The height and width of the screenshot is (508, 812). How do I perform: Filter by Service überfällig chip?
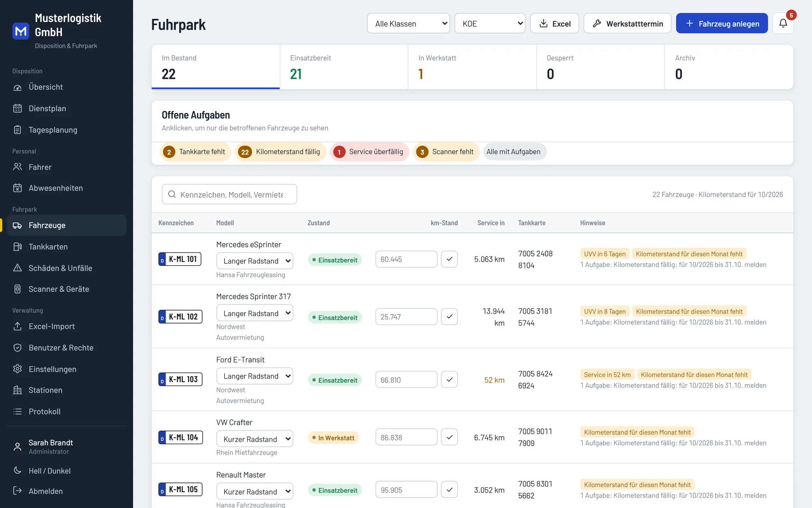click(369, 152)
